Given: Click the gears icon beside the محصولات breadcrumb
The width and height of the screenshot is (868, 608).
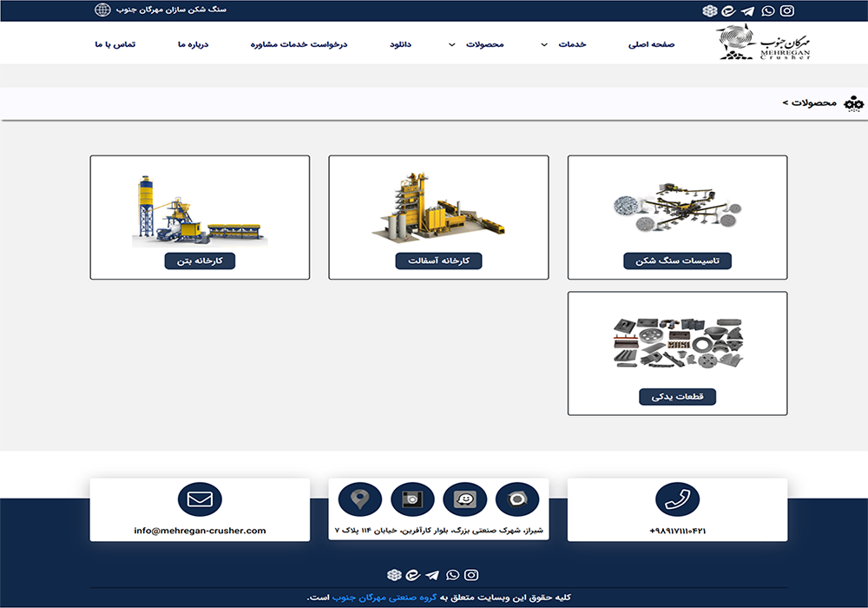Looking at the screenshot, I should (x=855, y=104).
